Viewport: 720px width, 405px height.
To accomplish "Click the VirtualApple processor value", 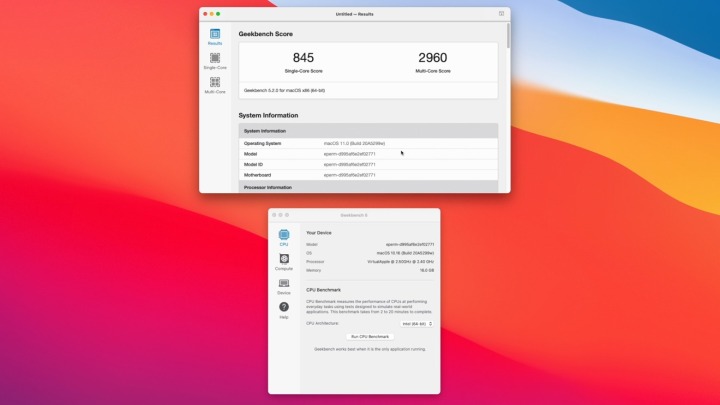I will click(400, 262).
